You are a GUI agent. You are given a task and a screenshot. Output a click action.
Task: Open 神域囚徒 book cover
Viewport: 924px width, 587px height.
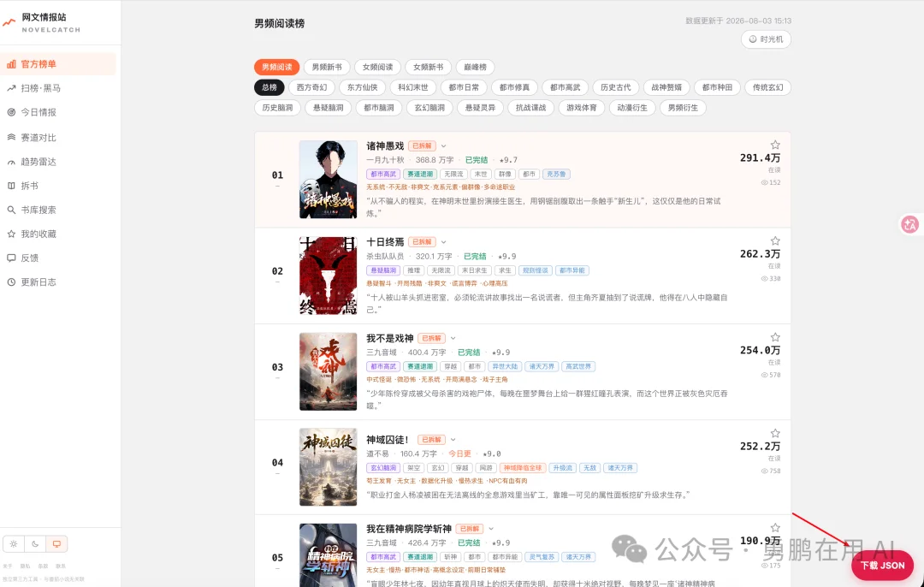pyautogui.click(x=329, y=467)
